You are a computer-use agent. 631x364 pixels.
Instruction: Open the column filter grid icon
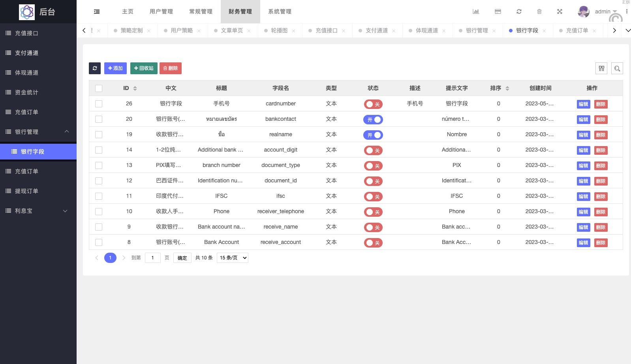(x=601, y=68)
